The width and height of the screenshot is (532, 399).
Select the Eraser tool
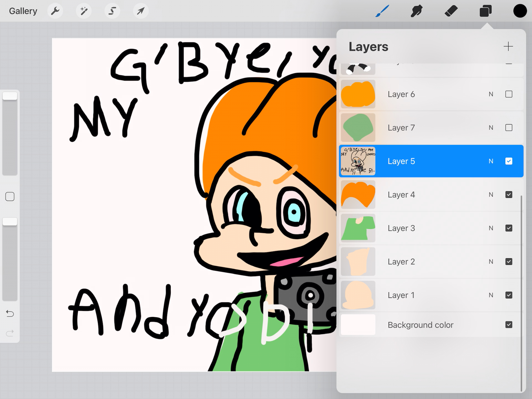[451, 11]
